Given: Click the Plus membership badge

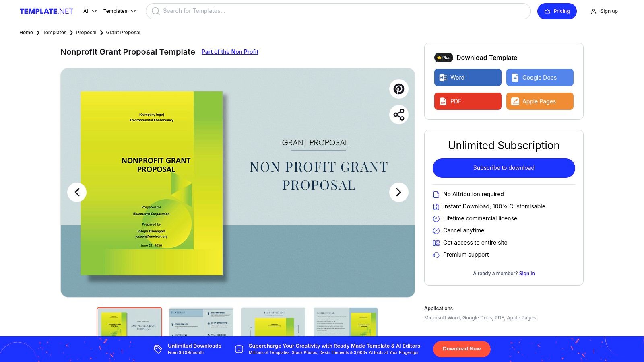Looking at the screenshot, I should point(443,58).
